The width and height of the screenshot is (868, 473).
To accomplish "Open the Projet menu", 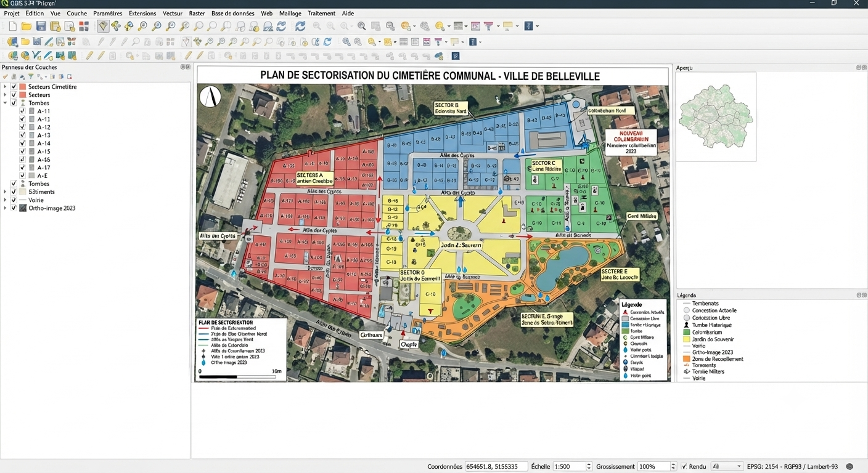I will click(12, 13).
